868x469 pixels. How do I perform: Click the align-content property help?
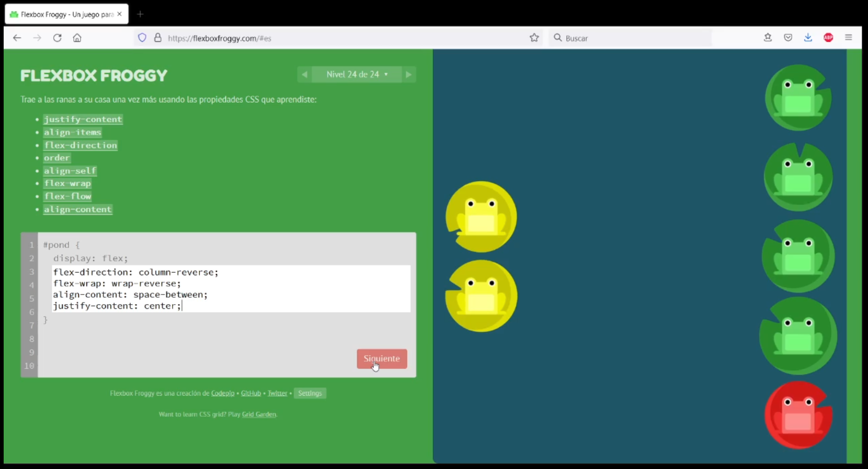[78, 209]
